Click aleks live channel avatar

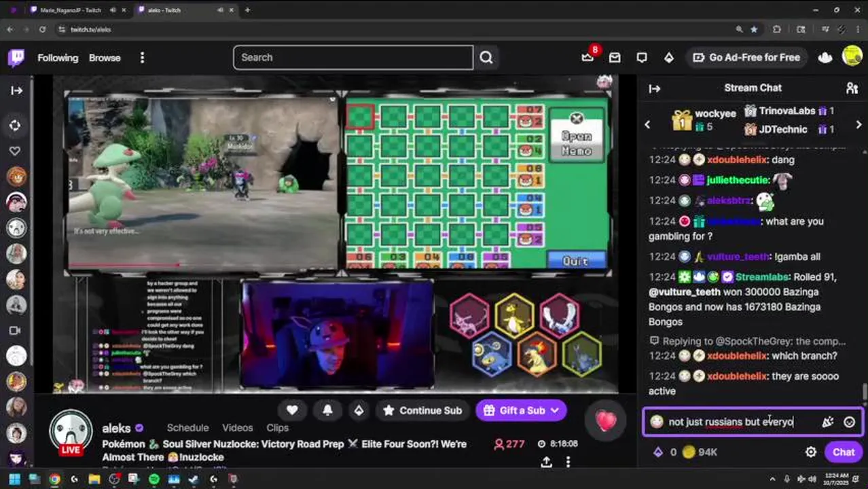71,433
